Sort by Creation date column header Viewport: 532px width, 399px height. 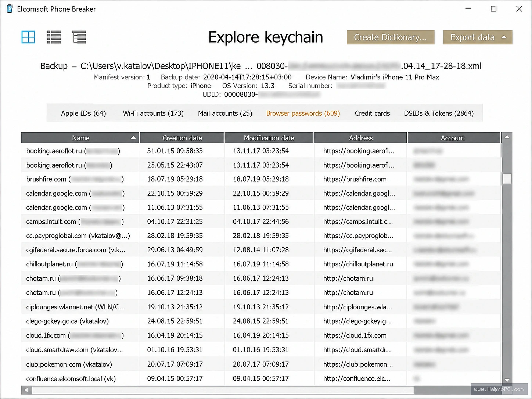point(182,138)
